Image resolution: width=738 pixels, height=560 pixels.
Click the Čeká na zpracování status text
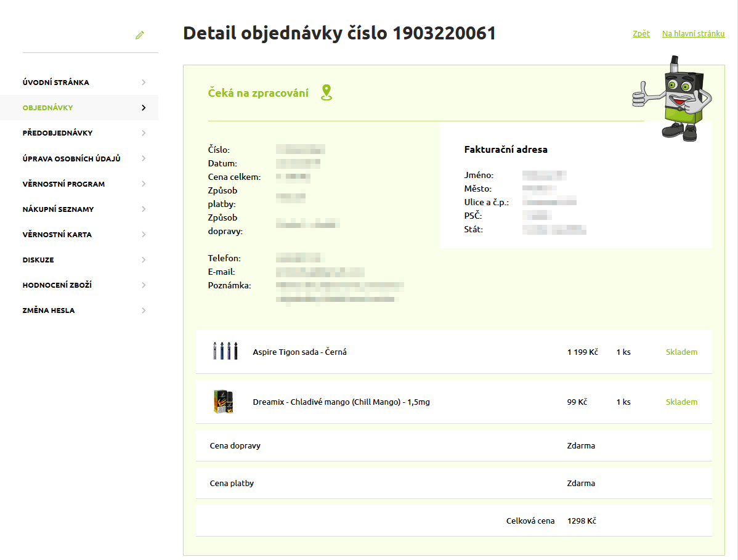pos(258,94)
